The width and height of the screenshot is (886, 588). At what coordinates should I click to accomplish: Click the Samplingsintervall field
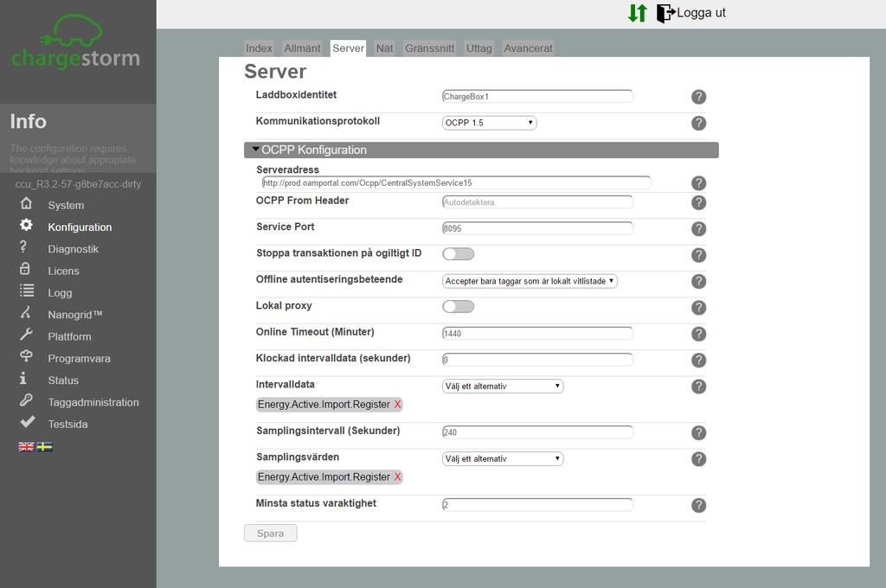coord(537,432)
